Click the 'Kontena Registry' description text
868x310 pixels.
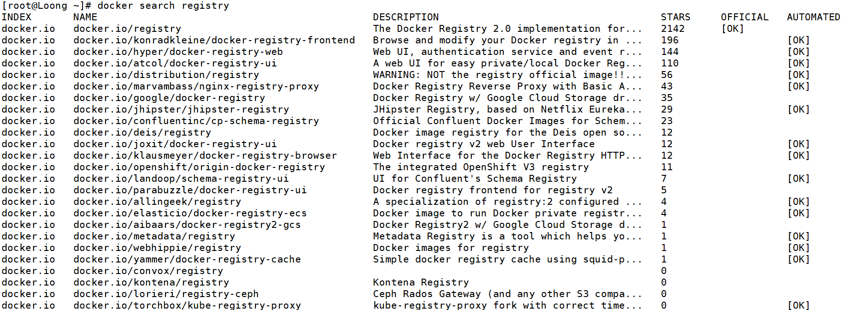[421, 282]
